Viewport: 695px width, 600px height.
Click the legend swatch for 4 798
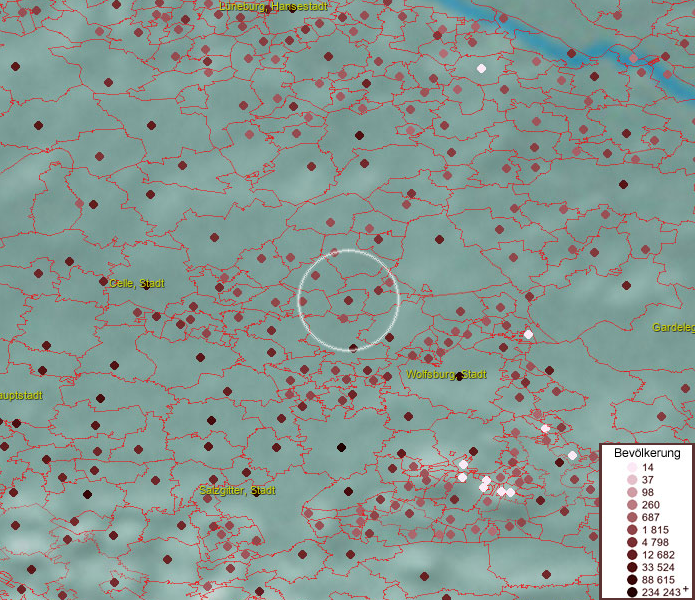(632, 542)
